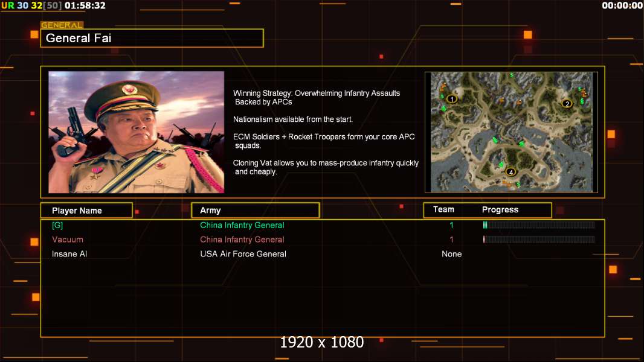
Task: Click the 00:00:00 timer readout
Action: point(622,5)
